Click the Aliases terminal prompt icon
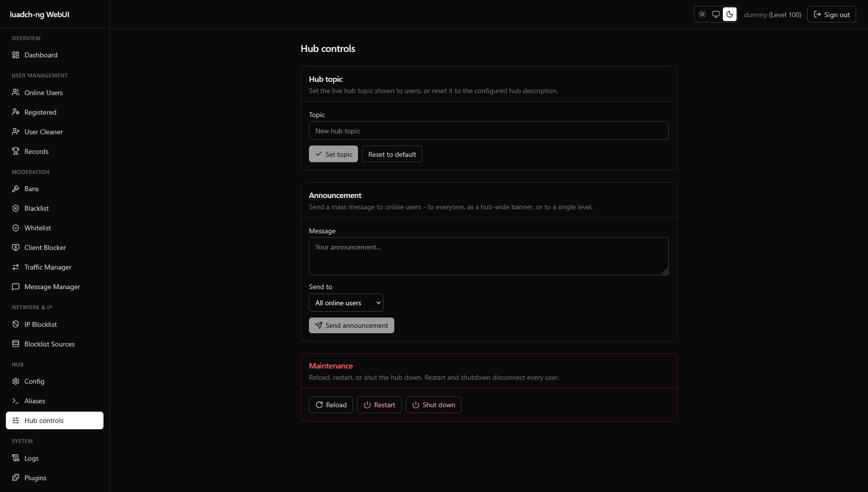Image resolution: width=868 pixels, height=492 pixels. tap(16, 401)
